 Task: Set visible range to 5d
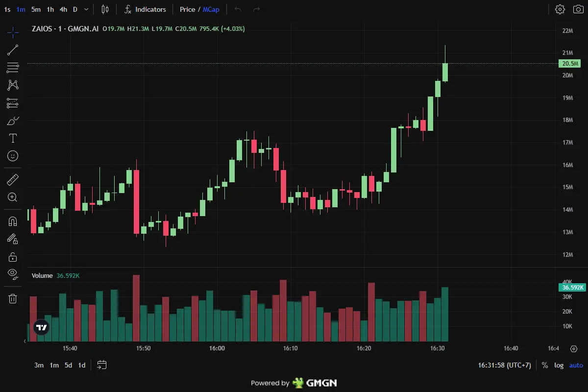point(68,365)
